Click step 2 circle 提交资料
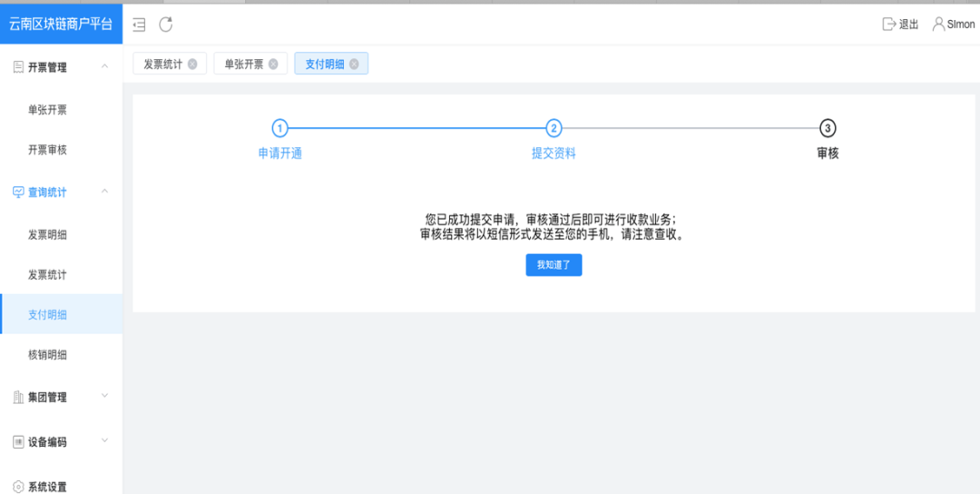This screenshot has height=494, width=980. [554, 128]
